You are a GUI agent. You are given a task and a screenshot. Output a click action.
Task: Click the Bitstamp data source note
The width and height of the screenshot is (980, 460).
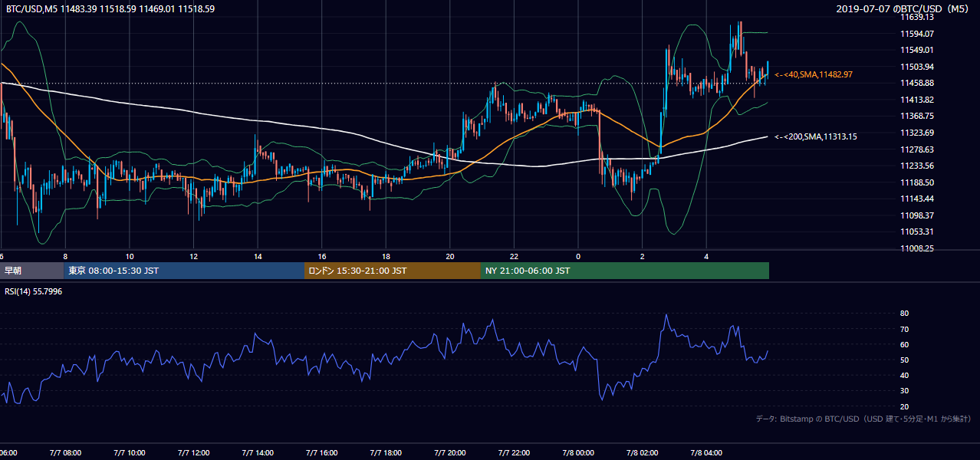(x=863, y=419)
